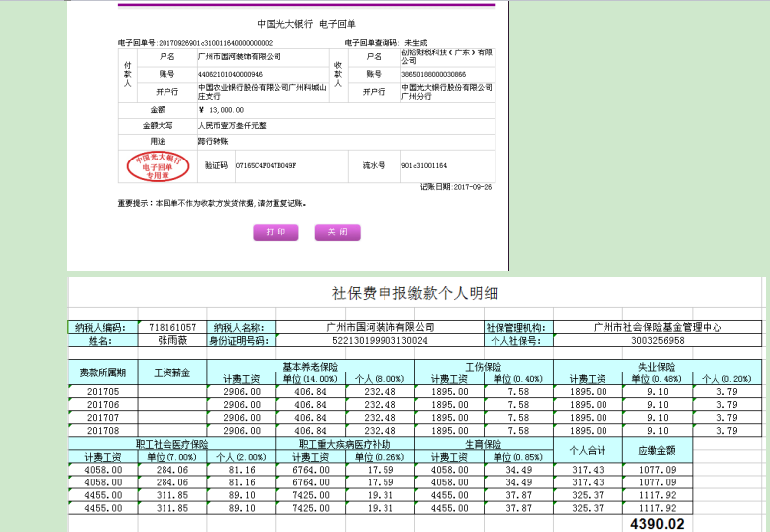Select 7.58 in the 201708 row
The image size is (770, 532).
coord(519,430)
